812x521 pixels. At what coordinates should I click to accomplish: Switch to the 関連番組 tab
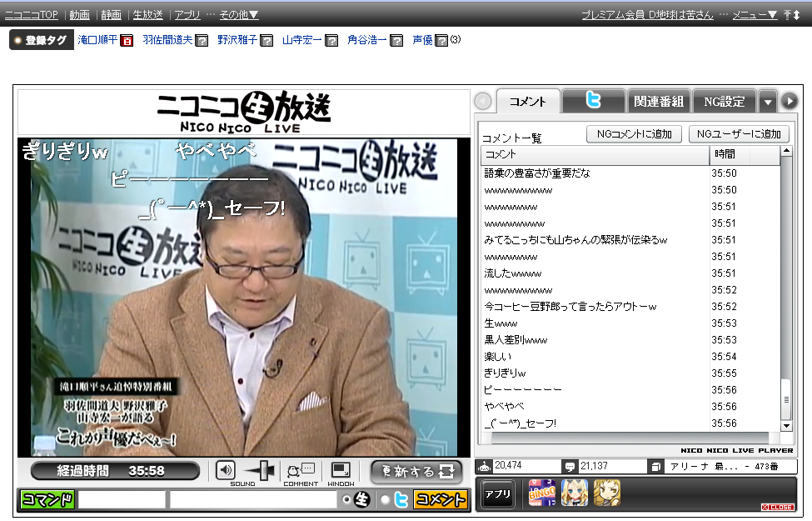point(658,101)
